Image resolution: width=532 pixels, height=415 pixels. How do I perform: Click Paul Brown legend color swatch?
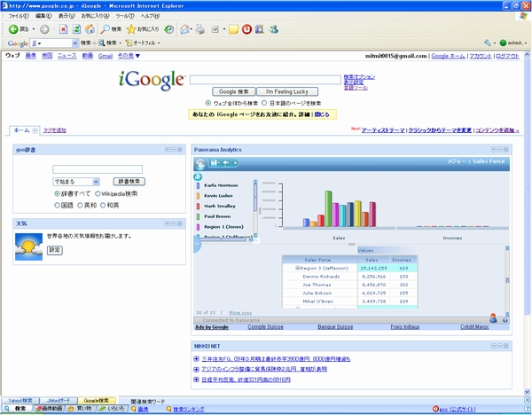click(x=198, y=216)
